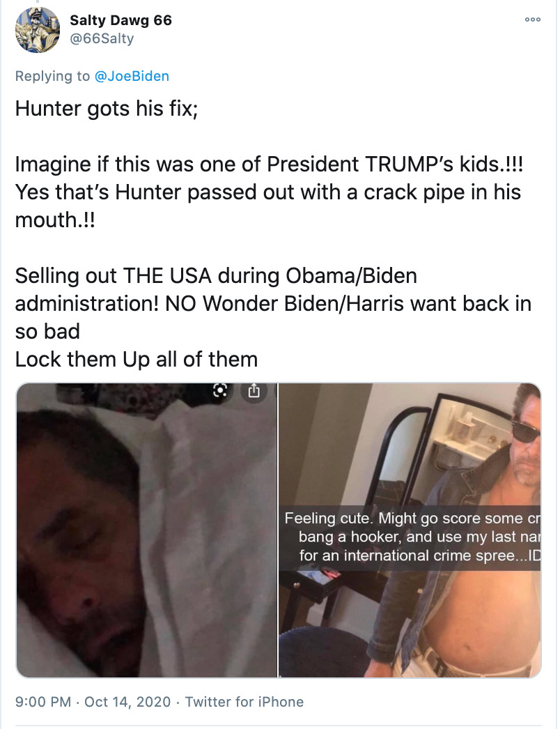Open the 9:00 PM timestamp link
This screenshot has width=560, height=729.
(x=43, y=702)
